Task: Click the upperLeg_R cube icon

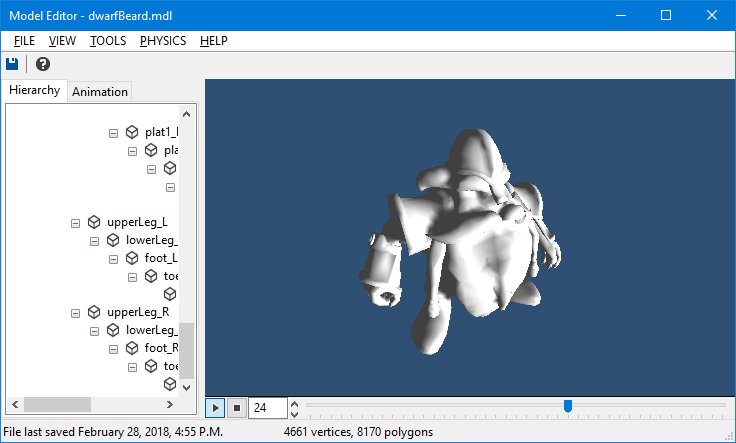Action: coord(93,311)
